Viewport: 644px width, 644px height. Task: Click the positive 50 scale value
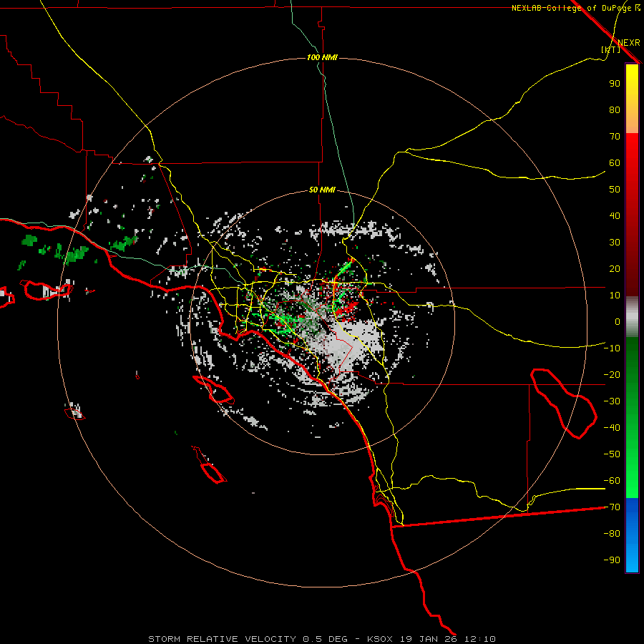615,190
